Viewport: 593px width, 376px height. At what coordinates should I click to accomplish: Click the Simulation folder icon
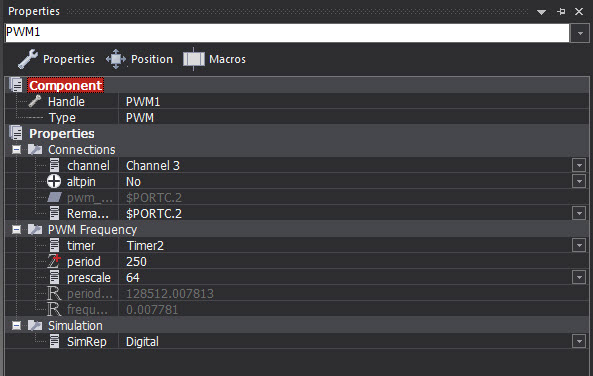click(35, 325)
